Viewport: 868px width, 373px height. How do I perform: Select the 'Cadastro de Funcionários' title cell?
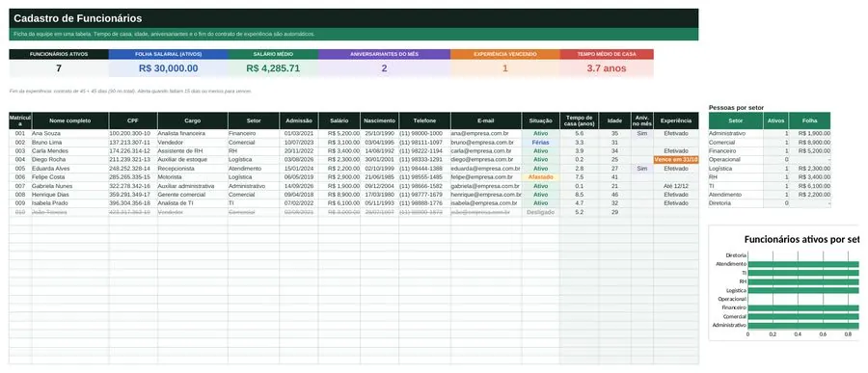pos(354,18)
